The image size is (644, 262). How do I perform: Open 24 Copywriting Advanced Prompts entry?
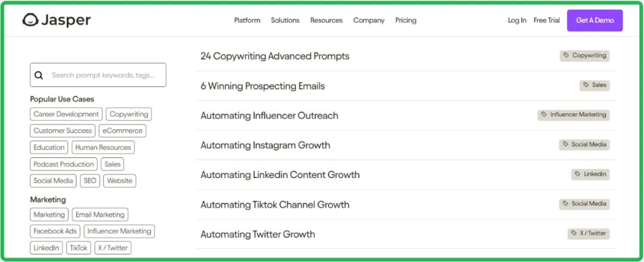pos(275,56)
